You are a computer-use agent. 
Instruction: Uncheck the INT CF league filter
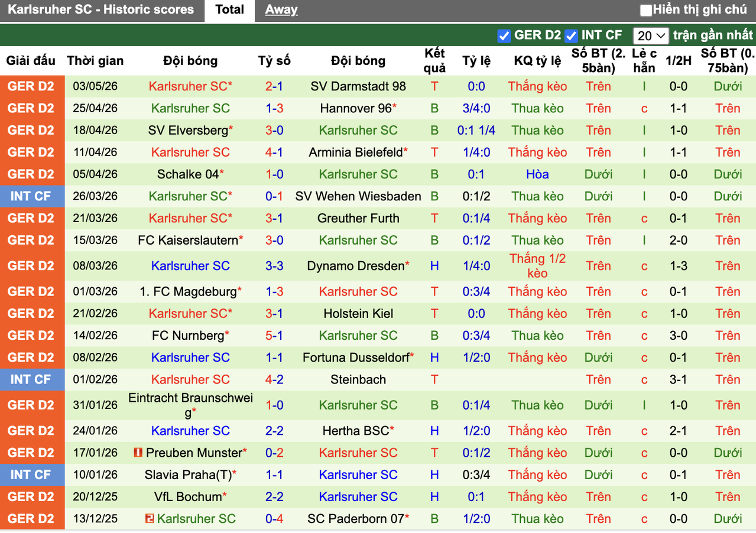click(x=570, y=35)
